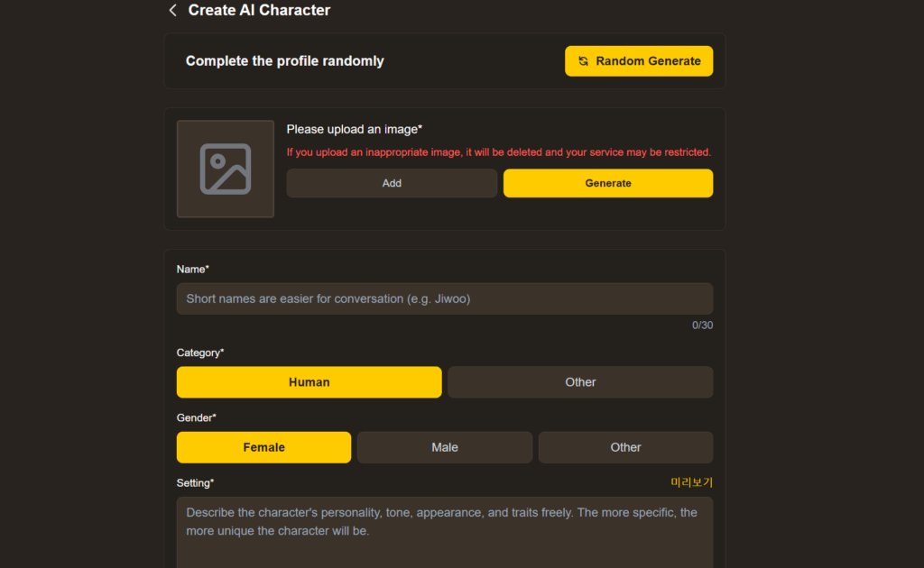
Task: Navigate back with the back arrow icon
Action: [172, 10]
